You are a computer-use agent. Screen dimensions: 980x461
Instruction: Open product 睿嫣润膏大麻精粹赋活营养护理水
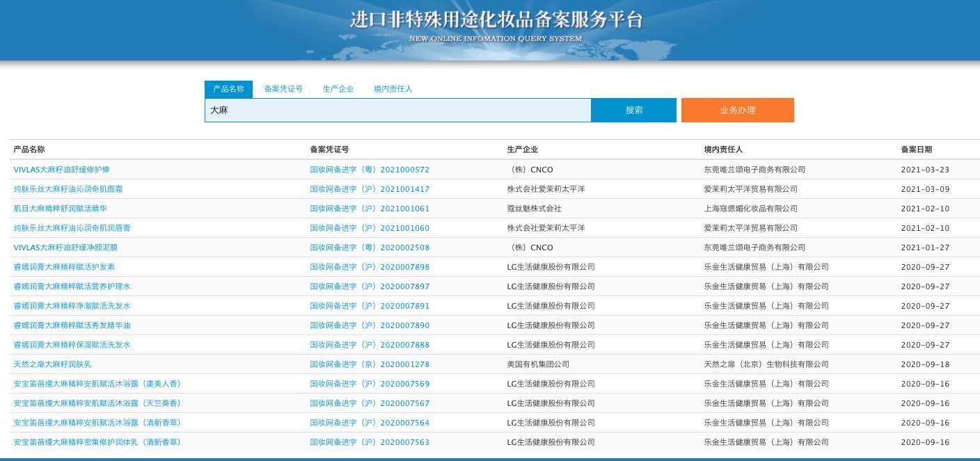click(x=72, y=286)
